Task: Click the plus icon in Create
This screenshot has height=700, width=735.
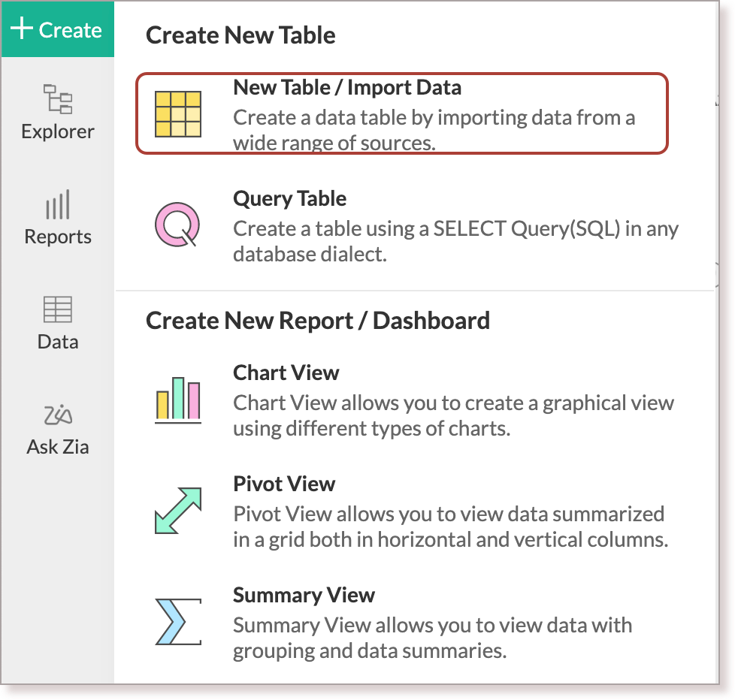Action: click(22, 29)
